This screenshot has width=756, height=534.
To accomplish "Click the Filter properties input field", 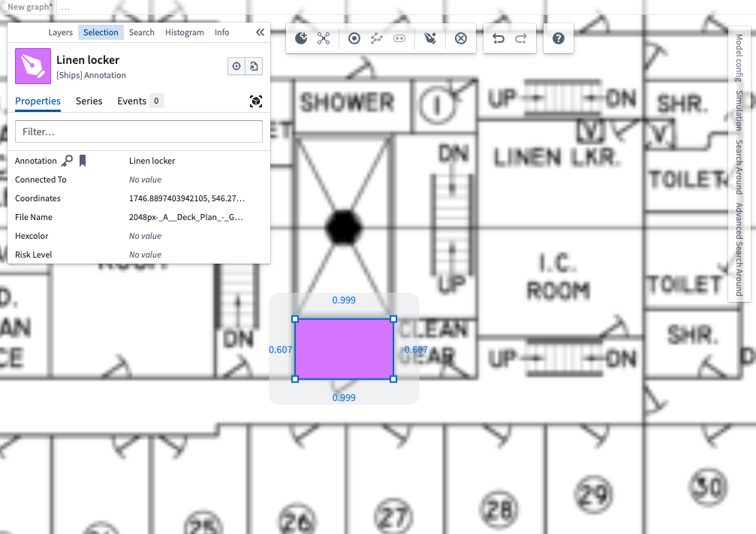I will click(x=139, y=131).
